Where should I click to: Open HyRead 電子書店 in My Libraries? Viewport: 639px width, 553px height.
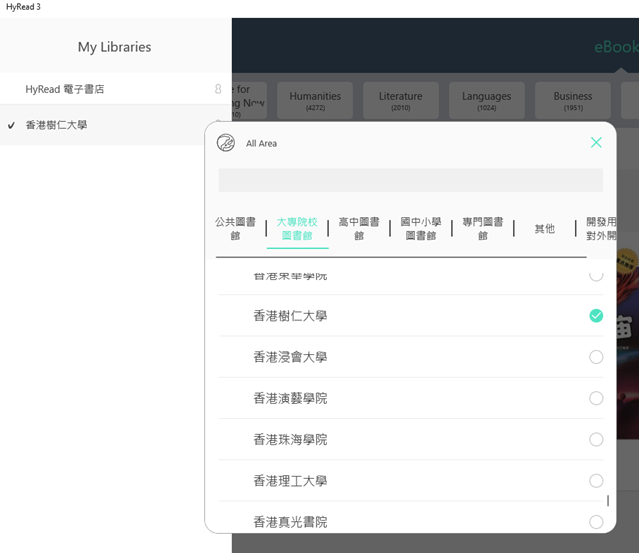(x=116, y=89)
